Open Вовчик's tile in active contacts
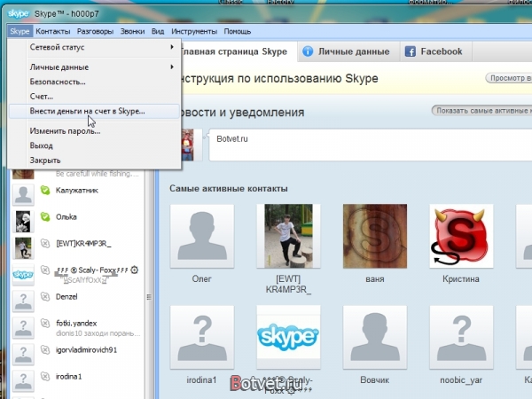This screenshot has width=532, height=399. (x=375, y=337)
